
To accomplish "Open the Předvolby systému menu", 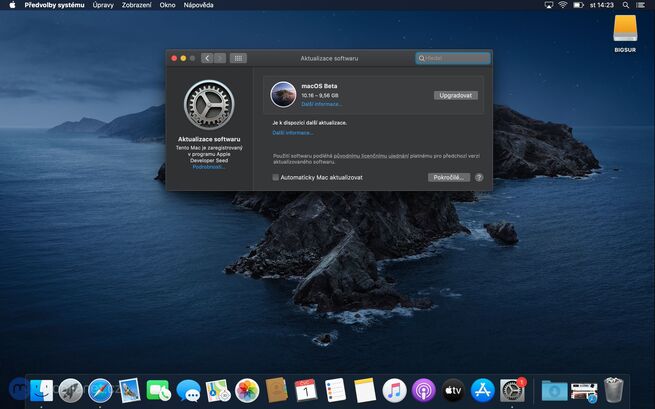I will click(54, 5).
